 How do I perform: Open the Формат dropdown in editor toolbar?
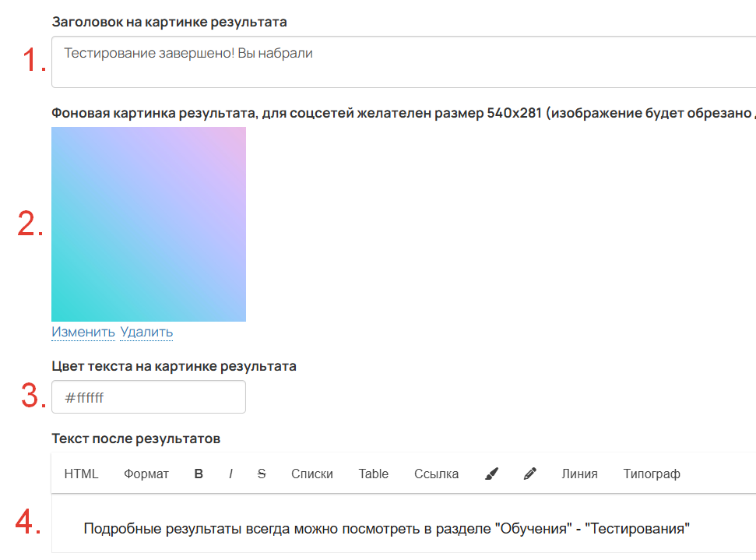point(146,474)
